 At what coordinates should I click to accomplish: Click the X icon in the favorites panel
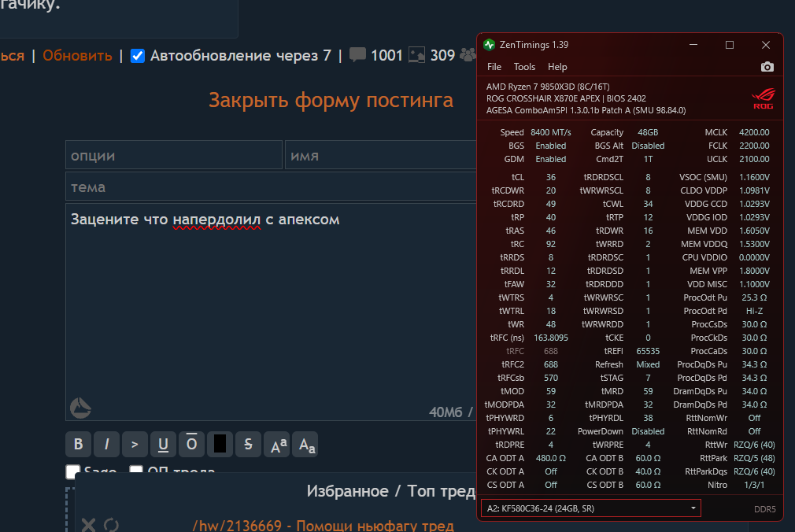88,524
